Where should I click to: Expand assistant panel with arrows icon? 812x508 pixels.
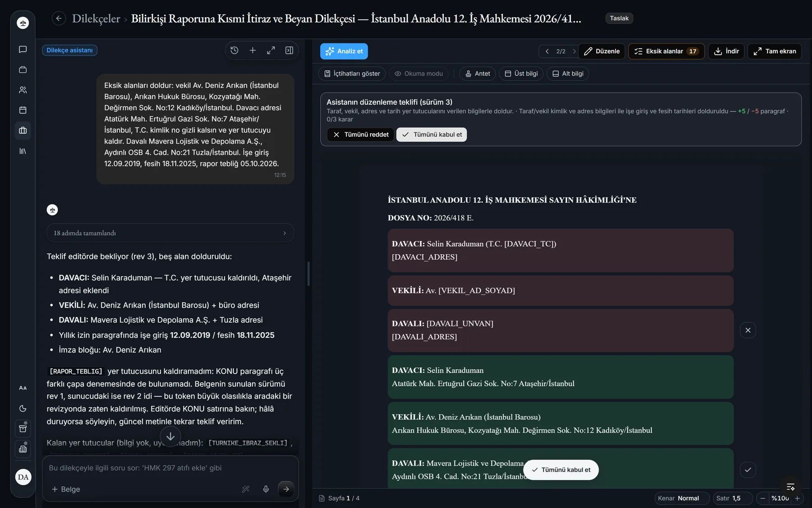tap(271, 51)
